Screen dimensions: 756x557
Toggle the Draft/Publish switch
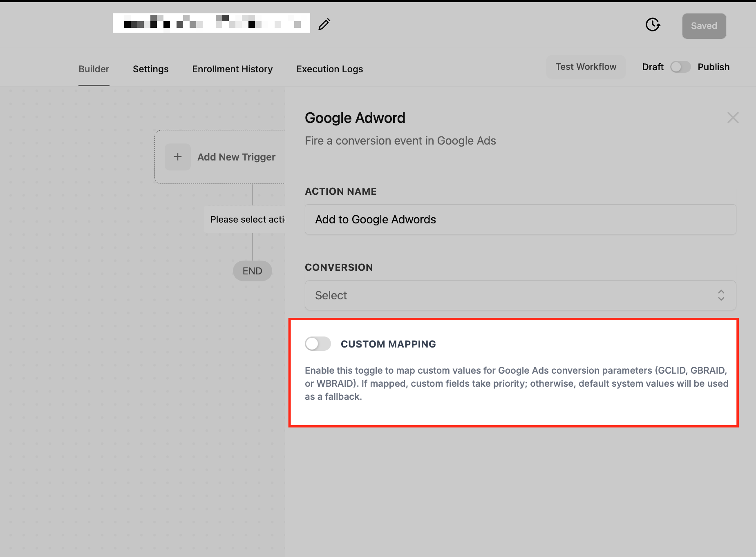tap(680, 67)
